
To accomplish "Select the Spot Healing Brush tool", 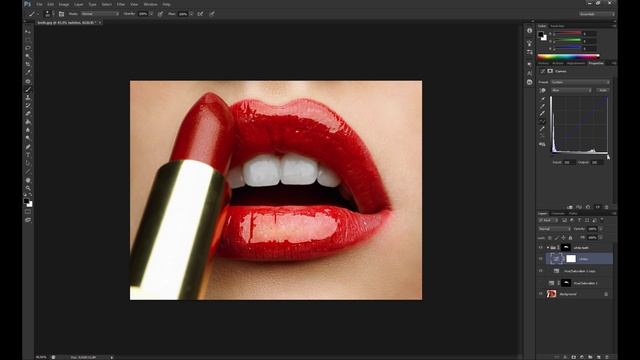I will point(28,82).
